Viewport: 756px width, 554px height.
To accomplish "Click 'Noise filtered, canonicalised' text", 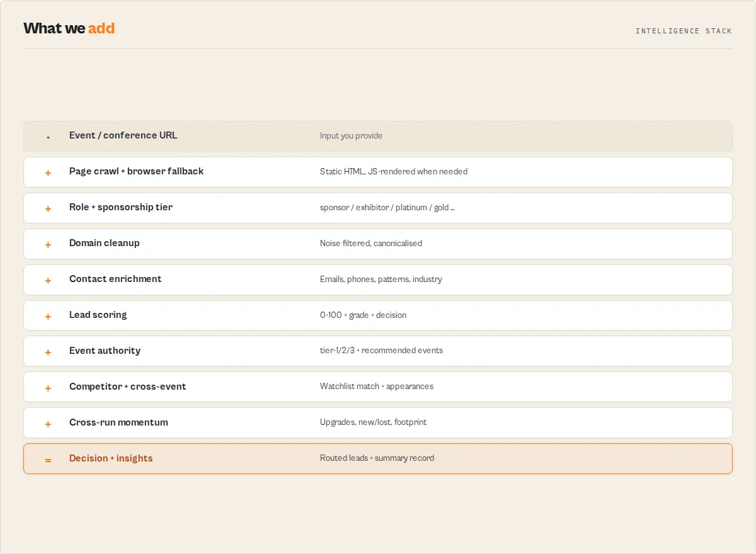I will (x=371, y=243).
